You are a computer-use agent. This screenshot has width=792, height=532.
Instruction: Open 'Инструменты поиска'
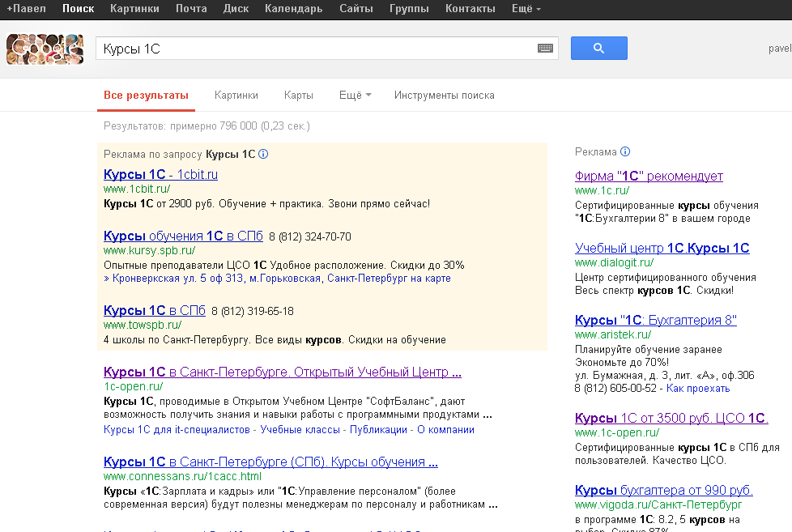point(444,95)
